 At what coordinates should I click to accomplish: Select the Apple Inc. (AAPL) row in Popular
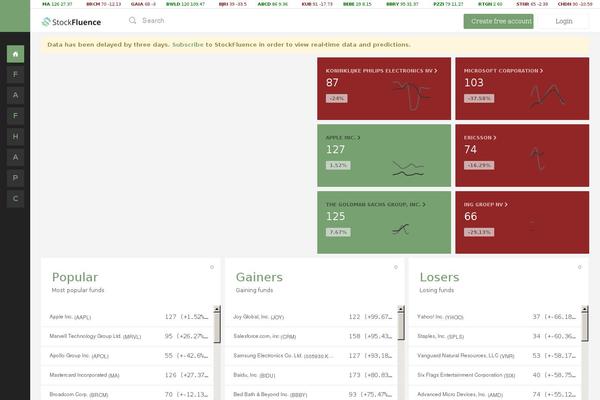[x=127, y=317]
